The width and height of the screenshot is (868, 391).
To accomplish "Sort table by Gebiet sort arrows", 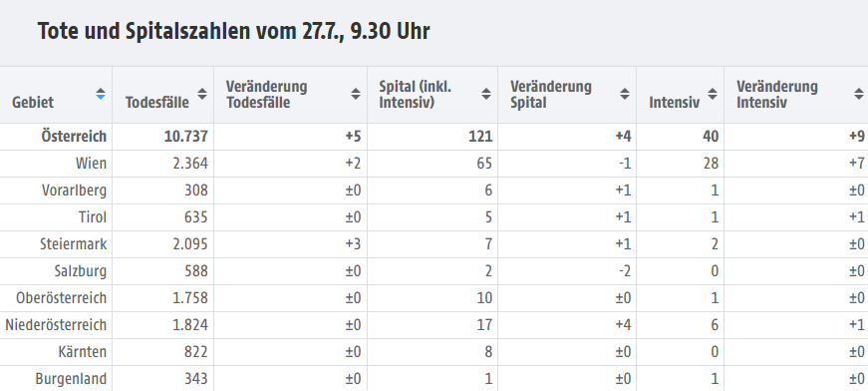I will coord(101,94).
